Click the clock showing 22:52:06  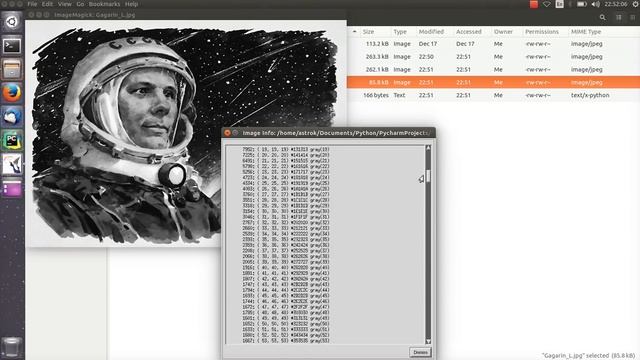[x=616, y=4]
